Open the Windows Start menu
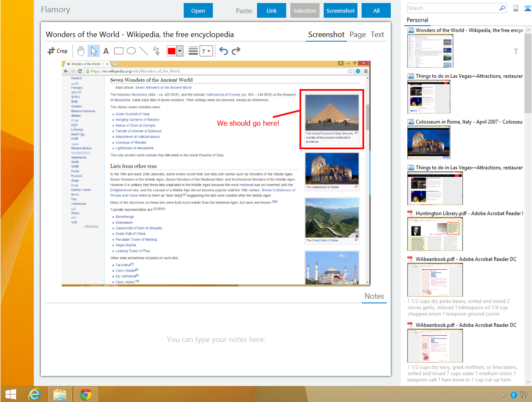The width and height of the screenshot is (532, 402). (10, 394)
